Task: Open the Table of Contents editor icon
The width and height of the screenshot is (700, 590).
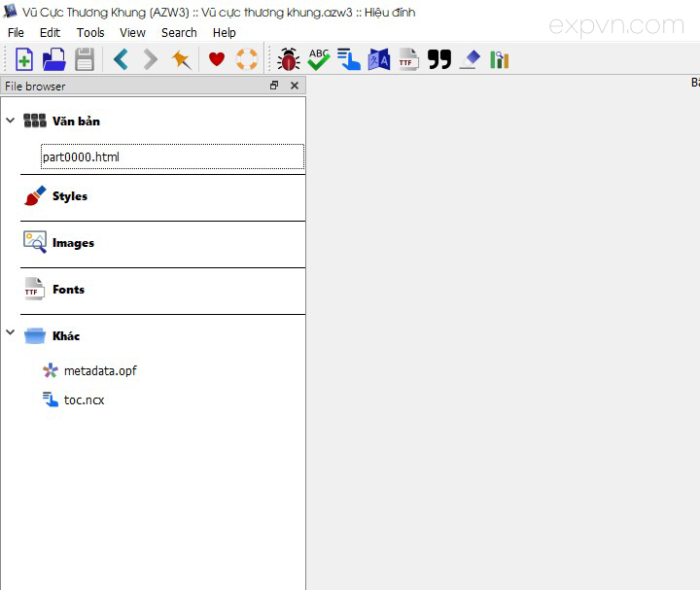Action: coord(349,60)
